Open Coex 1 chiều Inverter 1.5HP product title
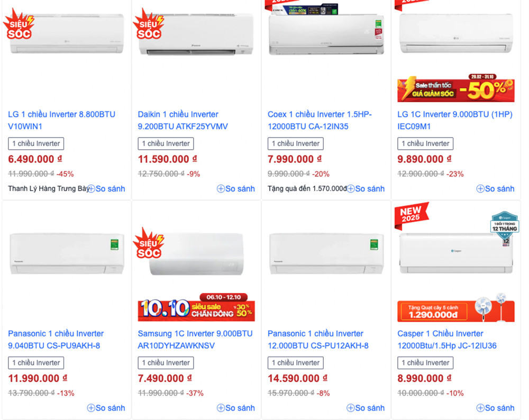The image size is (529, 420). [320, 121]
